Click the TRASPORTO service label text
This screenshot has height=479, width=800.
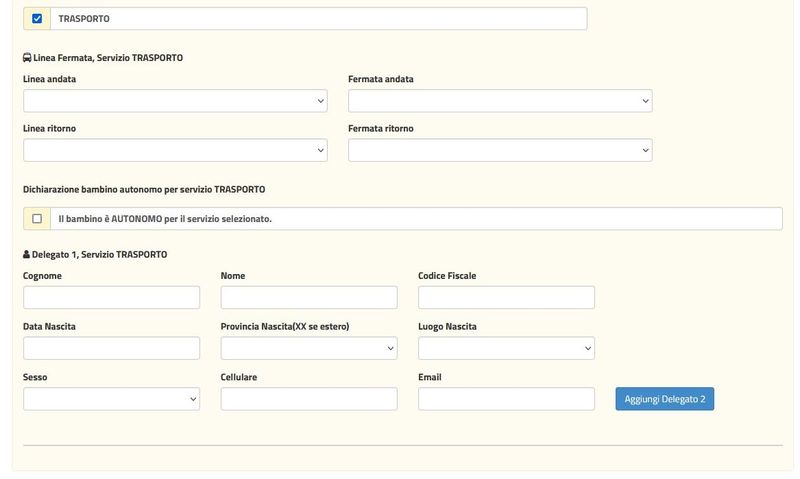pos(84,19)
